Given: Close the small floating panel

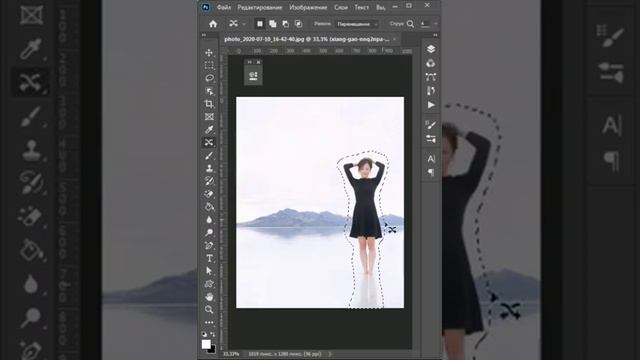Looking at the screenshot, I should (x=258, y=62).
